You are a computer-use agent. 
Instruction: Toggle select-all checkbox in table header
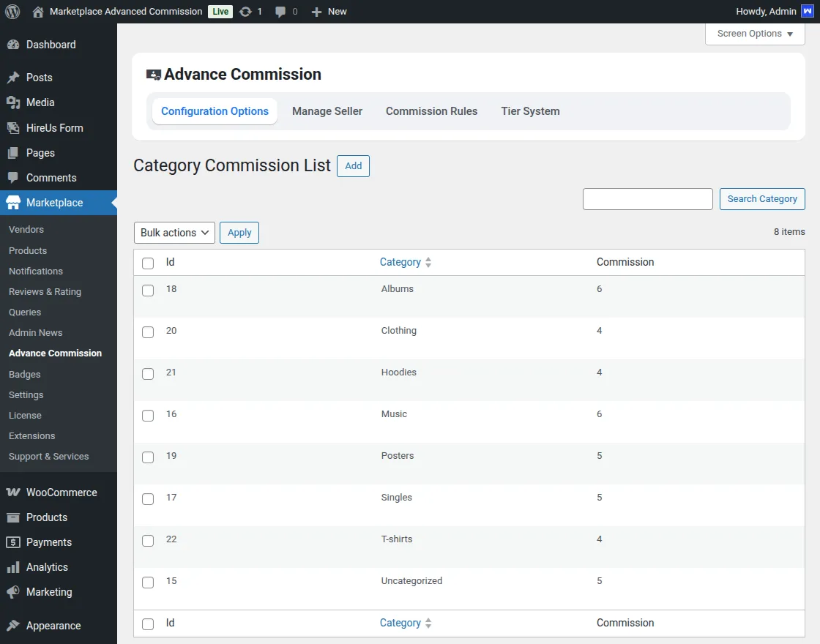point(148,263)
